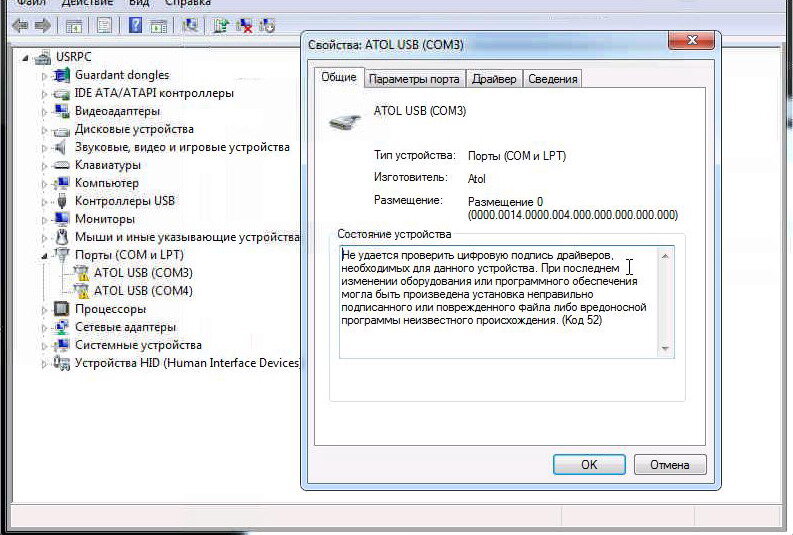Select ATOL USB (COM4) tree label

point(143,291)
